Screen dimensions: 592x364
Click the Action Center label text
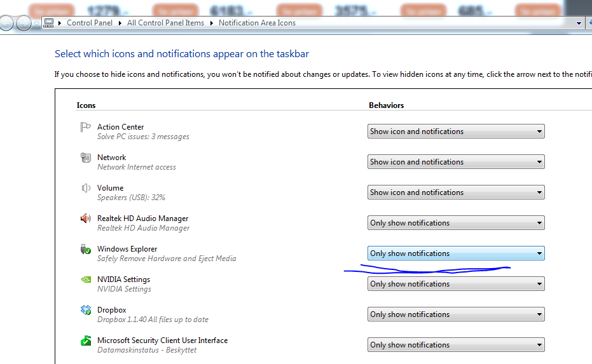[x=120, y=127]
